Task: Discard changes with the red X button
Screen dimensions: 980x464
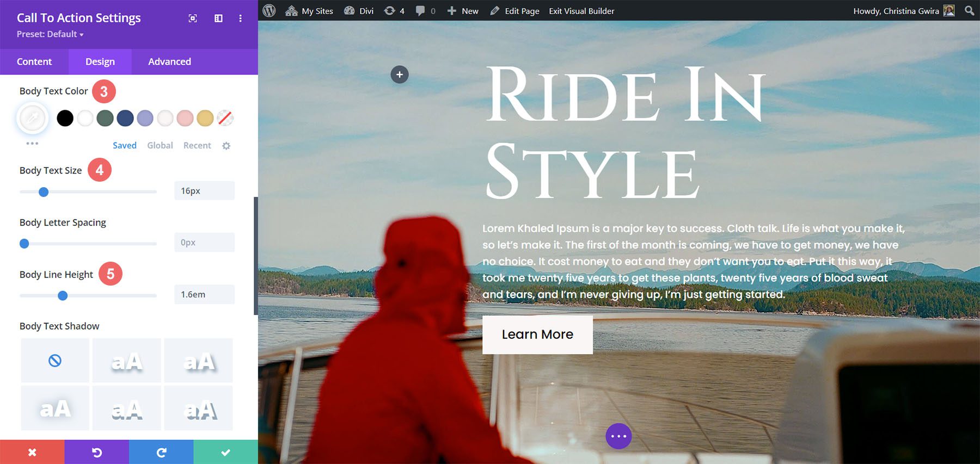Action: pyautogui.click(x=32, y=452)
